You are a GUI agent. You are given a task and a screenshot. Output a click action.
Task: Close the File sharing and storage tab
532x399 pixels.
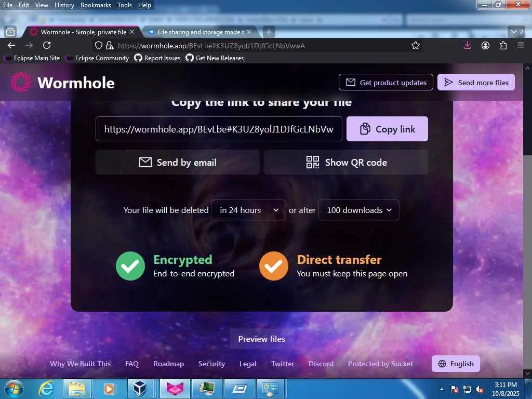point(249,32)
